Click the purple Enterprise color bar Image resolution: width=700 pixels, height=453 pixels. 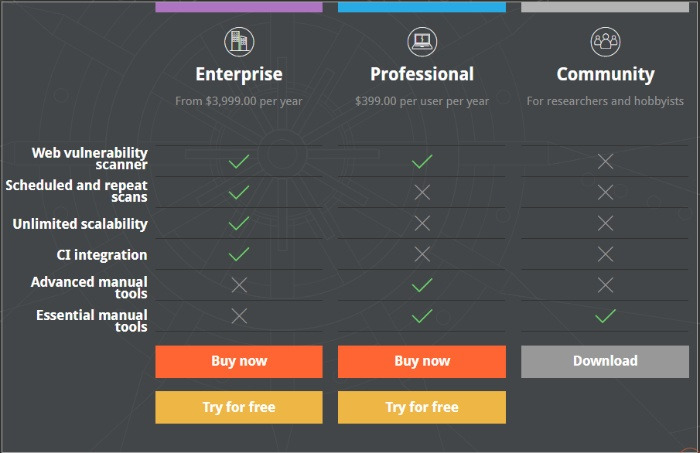[239, 7]
